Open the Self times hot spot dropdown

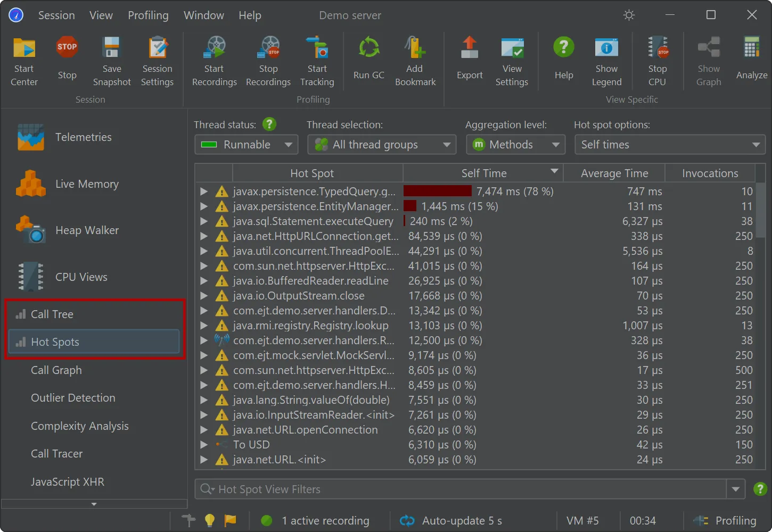[670, 145]
